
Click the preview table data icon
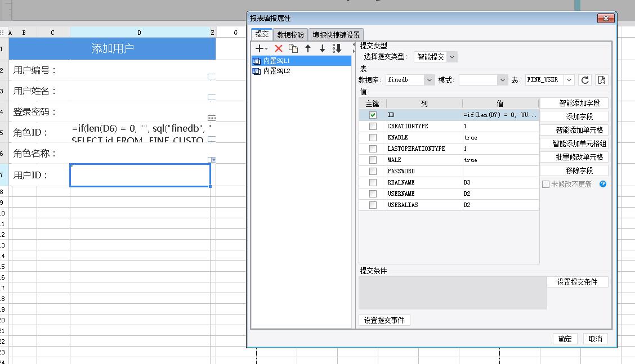pyautogui.click(x=602, y=80)
